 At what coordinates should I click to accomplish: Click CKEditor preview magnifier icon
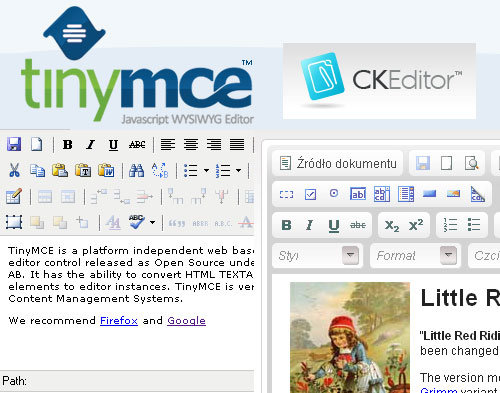point(471,163)
